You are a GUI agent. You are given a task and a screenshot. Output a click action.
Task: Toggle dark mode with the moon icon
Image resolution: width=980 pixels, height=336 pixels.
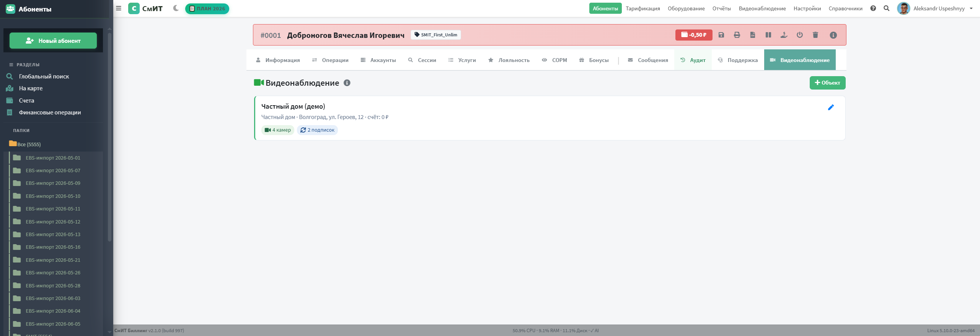[x=176, y=8]
